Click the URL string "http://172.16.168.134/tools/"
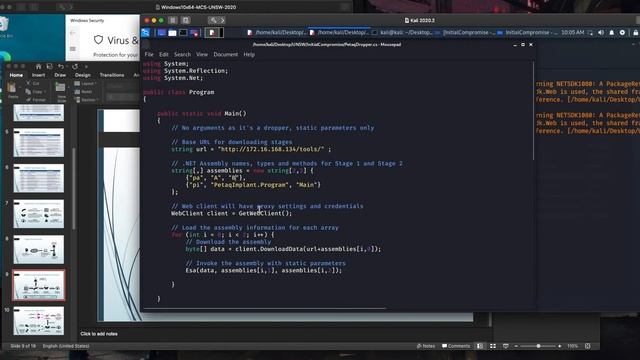 point(272,149)
